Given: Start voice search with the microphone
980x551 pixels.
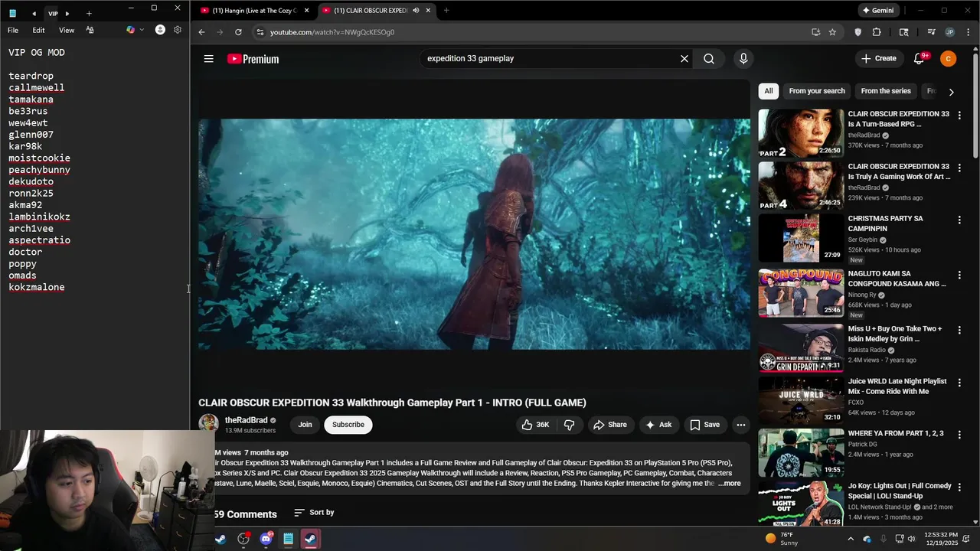Looking at the screenshot, I should coord(743,59).
